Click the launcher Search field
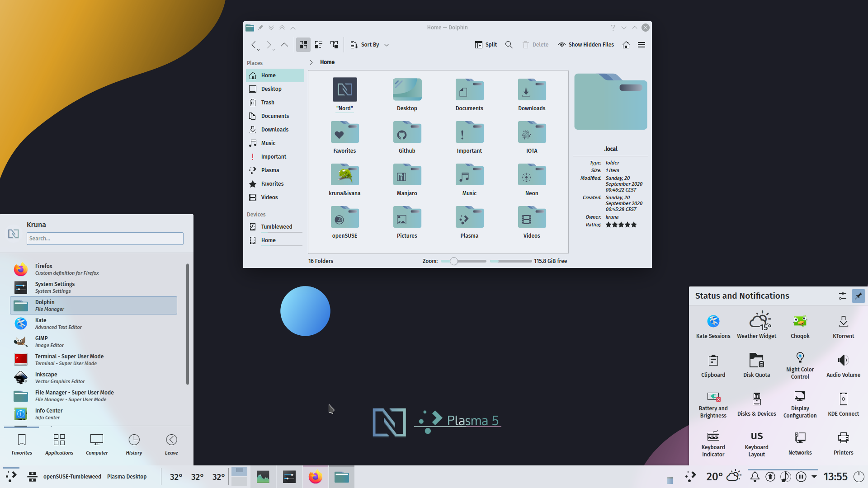The image size is (868, 488). 105,239
